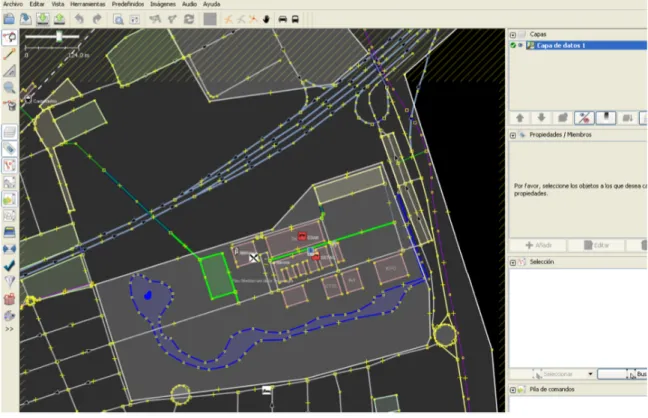Viewport: 648px width, 418px height.
Task: Toggle the blue history panel button
Action: [x=10, y=232]
